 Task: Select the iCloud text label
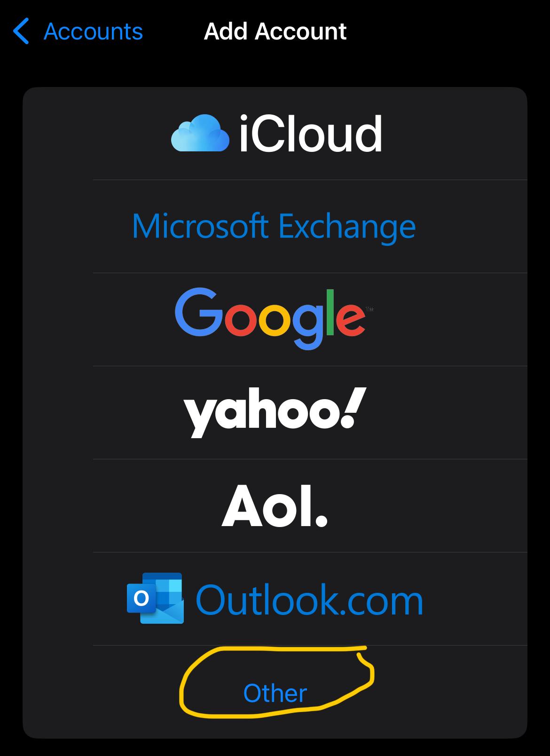(311, 134)
